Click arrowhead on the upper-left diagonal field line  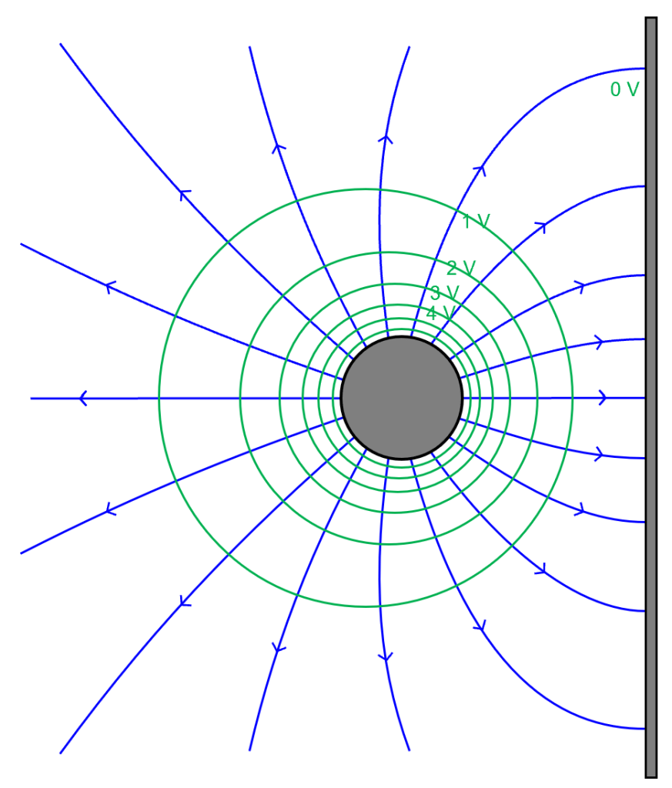[x=183, y=193]
